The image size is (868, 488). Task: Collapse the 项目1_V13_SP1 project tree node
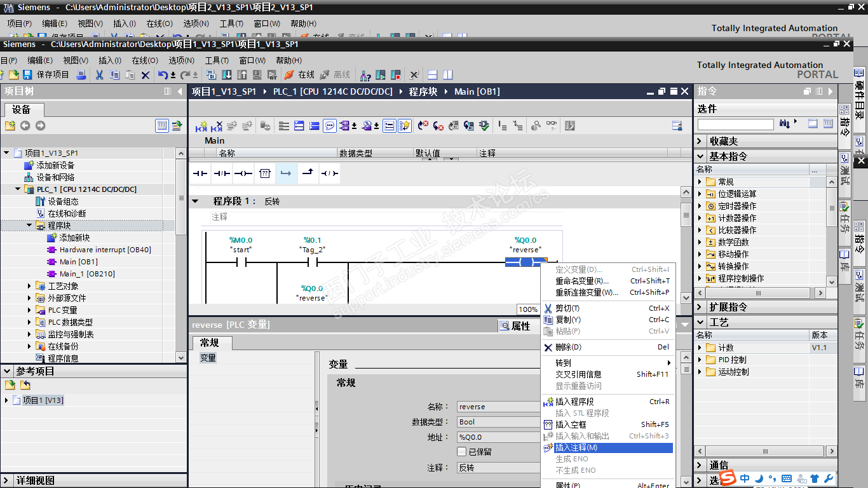pyautogui.click(x=6, y=153)
